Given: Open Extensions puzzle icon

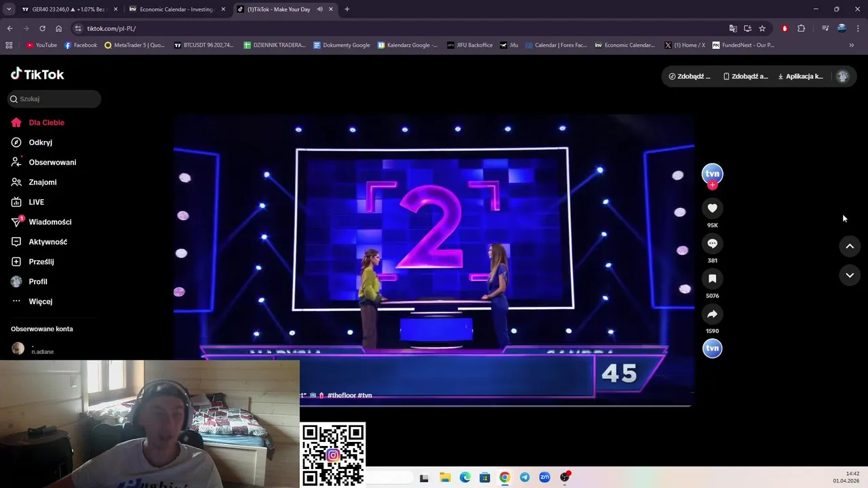Looking at the screenshot, I should (801, 28).
